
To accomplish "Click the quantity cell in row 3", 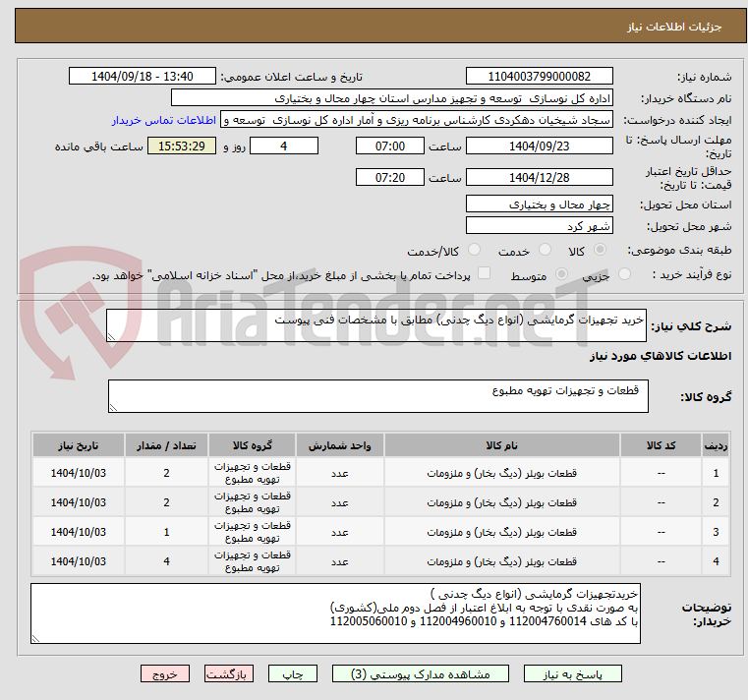I will [x=166, y=532].
